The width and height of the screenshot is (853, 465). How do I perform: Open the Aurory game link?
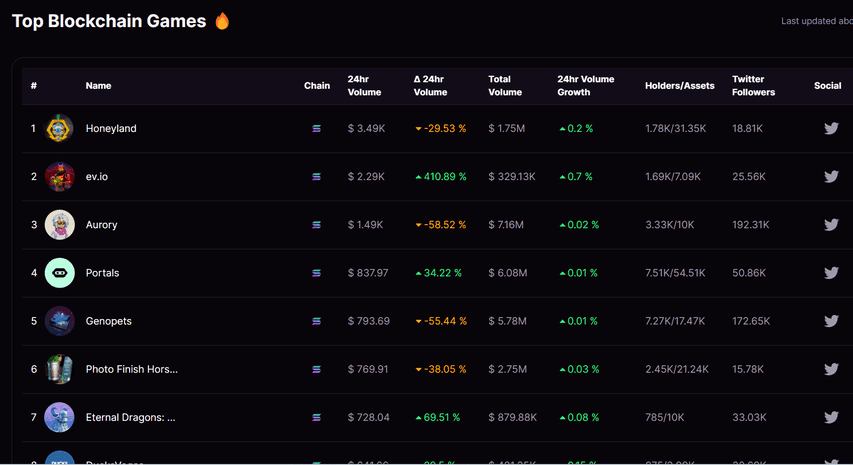101,225
